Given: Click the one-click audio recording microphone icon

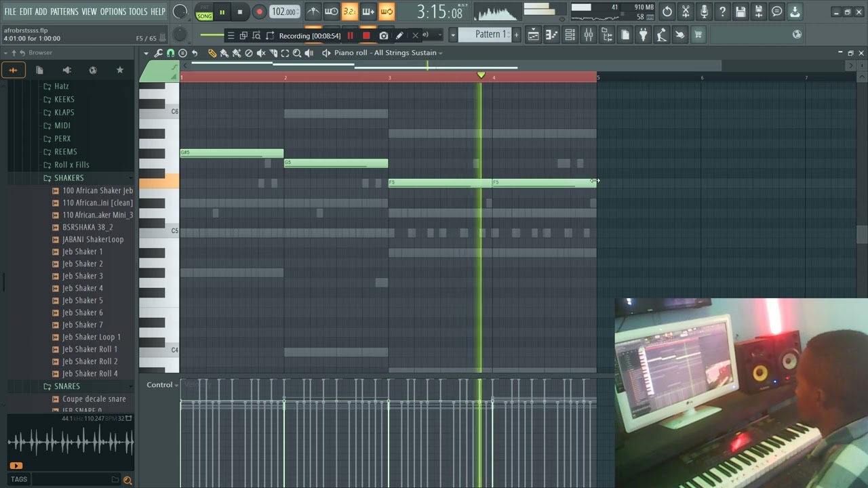Looking at the screenshot, I should coord(704,12).
